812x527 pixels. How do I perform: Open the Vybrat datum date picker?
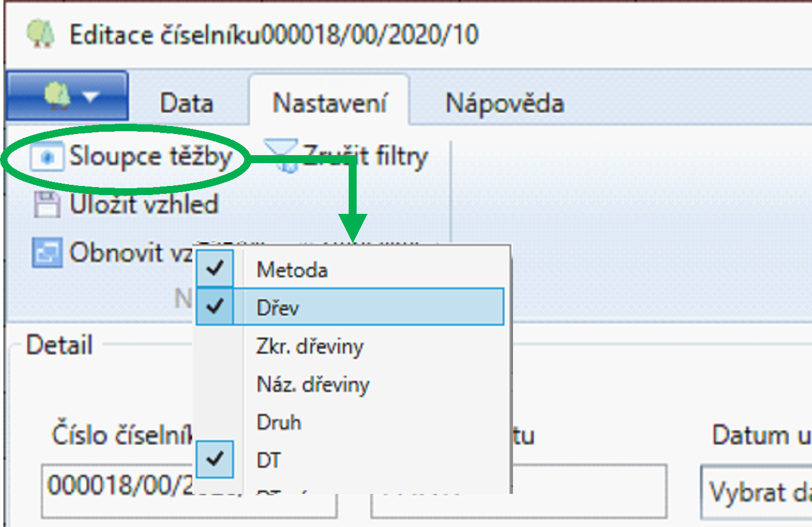click(x=756, y=490)
